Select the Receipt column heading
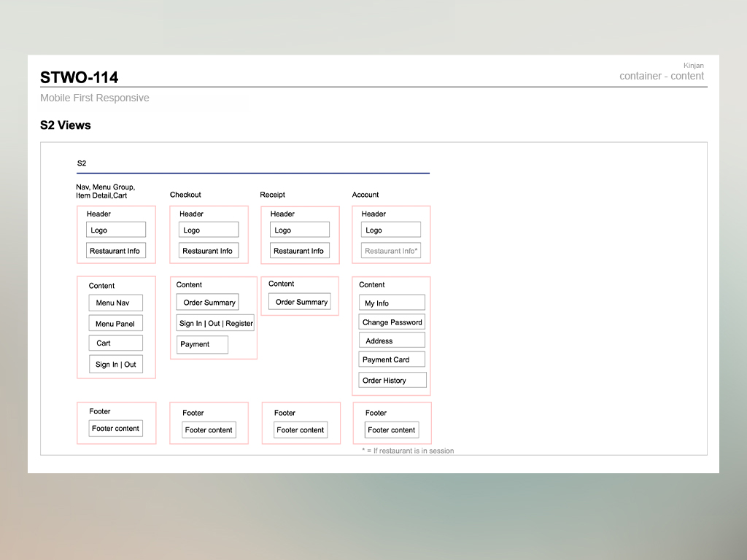 [x=272, y=195]
